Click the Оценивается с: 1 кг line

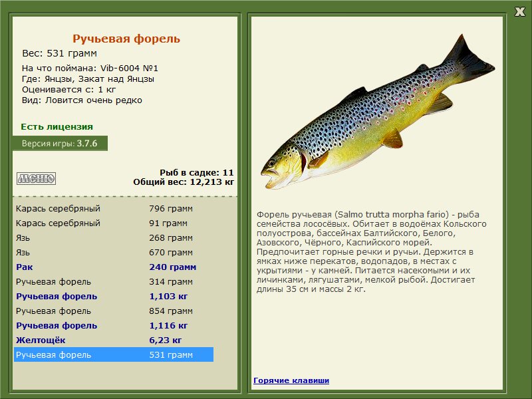pos(69,90)
